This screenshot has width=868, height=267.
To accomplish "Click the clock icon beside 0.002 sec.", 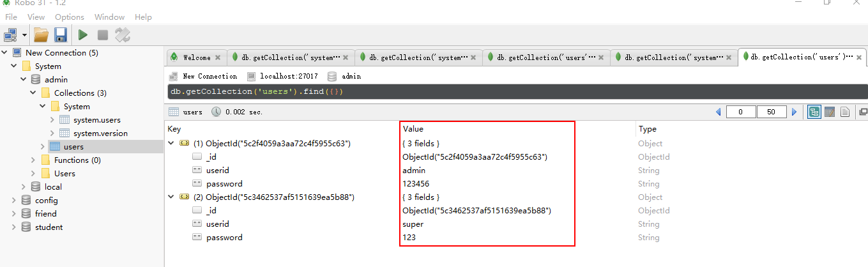I will coord(216,112).
